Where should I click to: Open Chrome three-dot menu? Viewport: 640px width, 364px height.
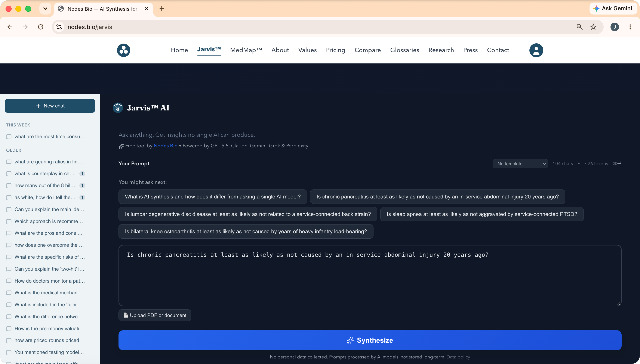[x=630, y=27]
